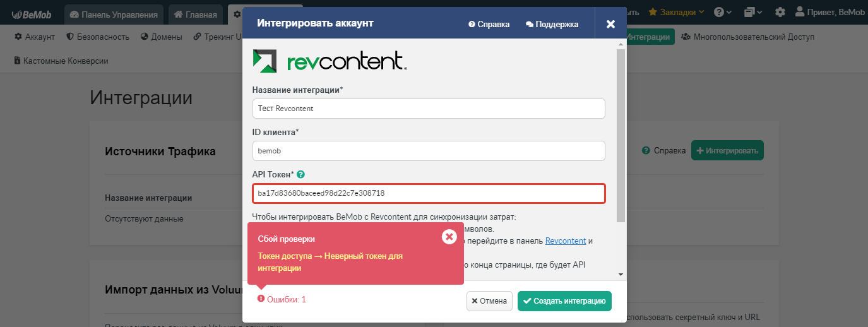
Task: Dismiss the red Сбой проверки error popup
Action: click(449, 237)
